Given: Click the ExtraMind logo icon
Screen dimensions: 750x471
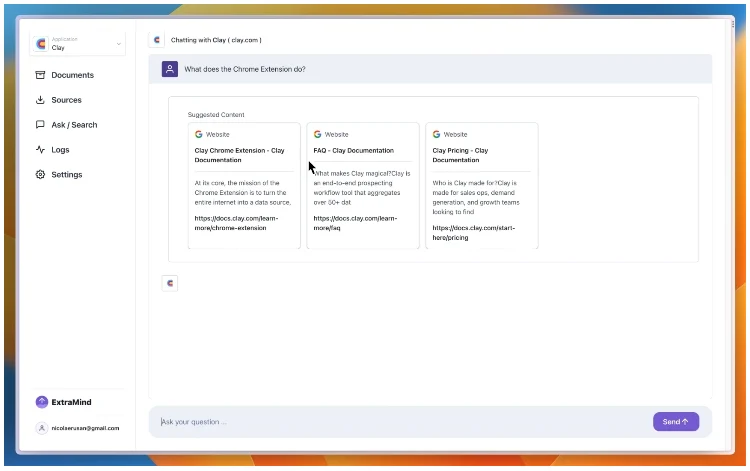Looking at the screenshot, I should pyautogui.click(x=41, y=402).
